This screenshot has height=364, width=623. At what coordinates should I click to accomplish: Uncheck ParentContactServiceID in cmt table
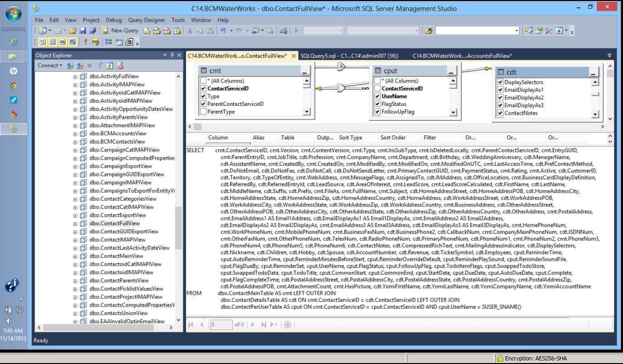(203, 104)
